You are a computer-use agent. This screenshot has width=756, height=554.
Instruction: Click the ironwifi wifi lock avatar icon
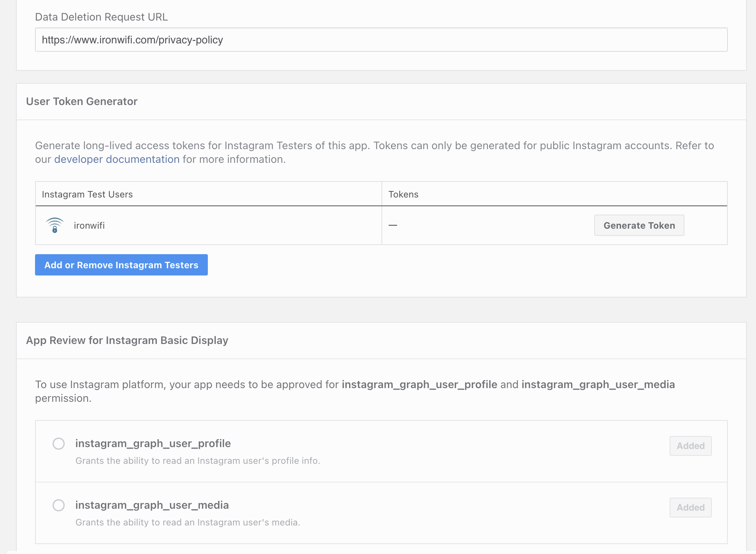(x=54, y=225)
